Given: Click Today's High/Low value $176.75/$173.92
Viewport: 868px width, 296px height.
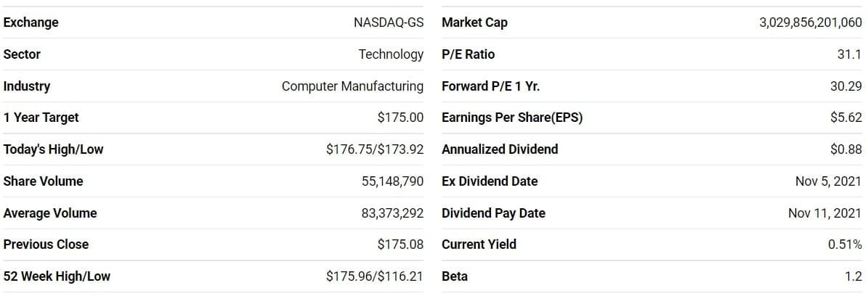Looking at the screenshot, I should tap(375, 149).
